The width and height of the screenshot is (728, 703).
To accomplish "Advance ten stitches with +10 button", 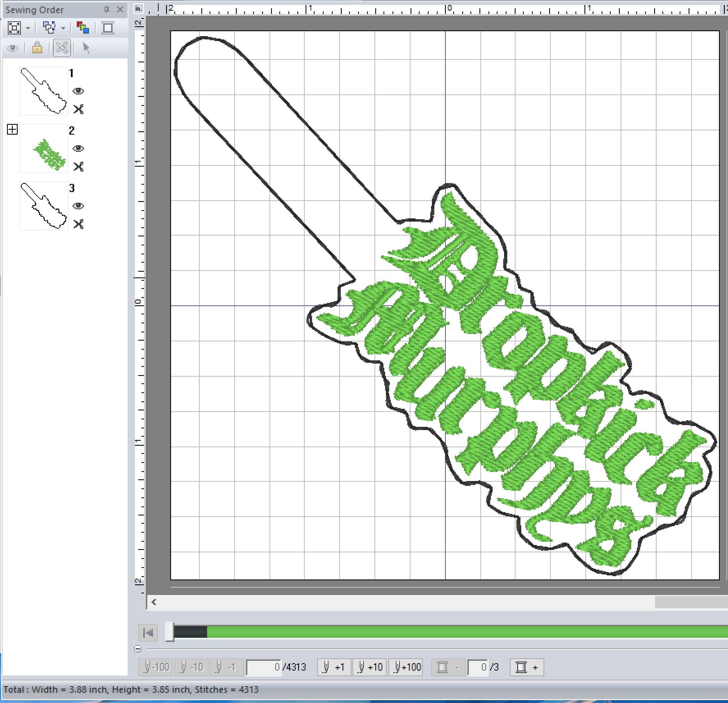I will coord(370,667).
